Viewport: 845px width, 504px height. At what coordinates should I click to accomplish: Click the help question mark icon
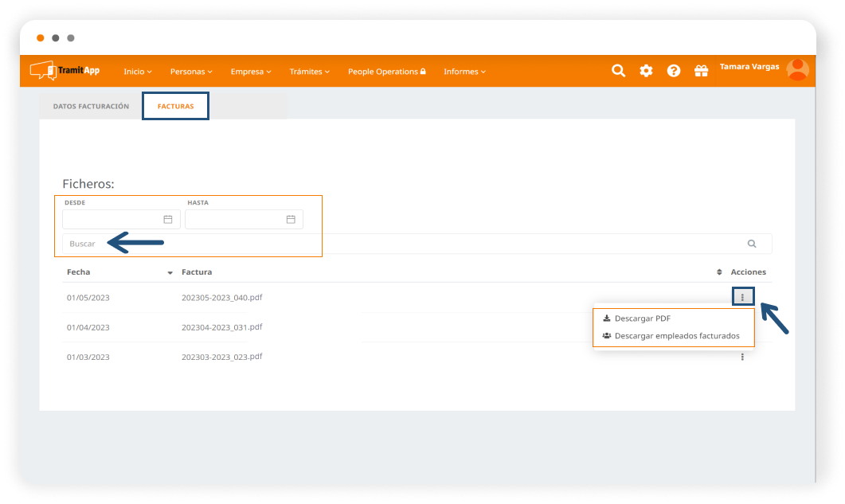point(674,71)
